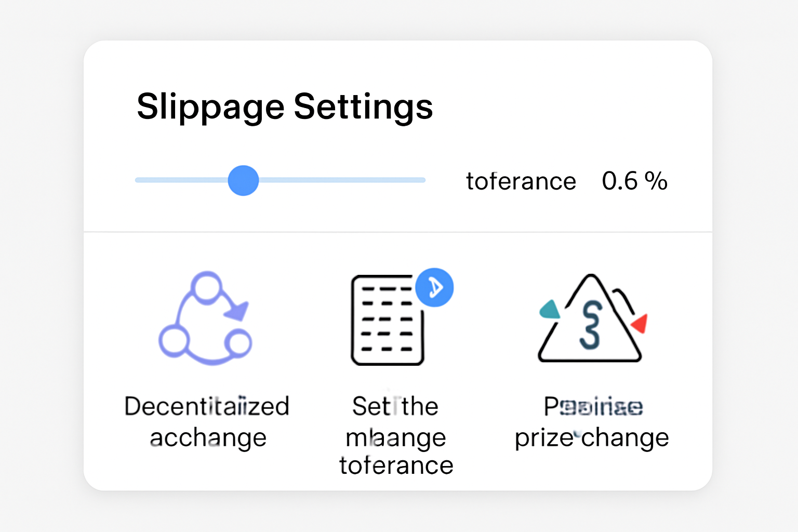This screenshot has height=532, width=798.
Task: Click the 'Decentitaiized acchange' label link
Action: [x=206, y=421]
